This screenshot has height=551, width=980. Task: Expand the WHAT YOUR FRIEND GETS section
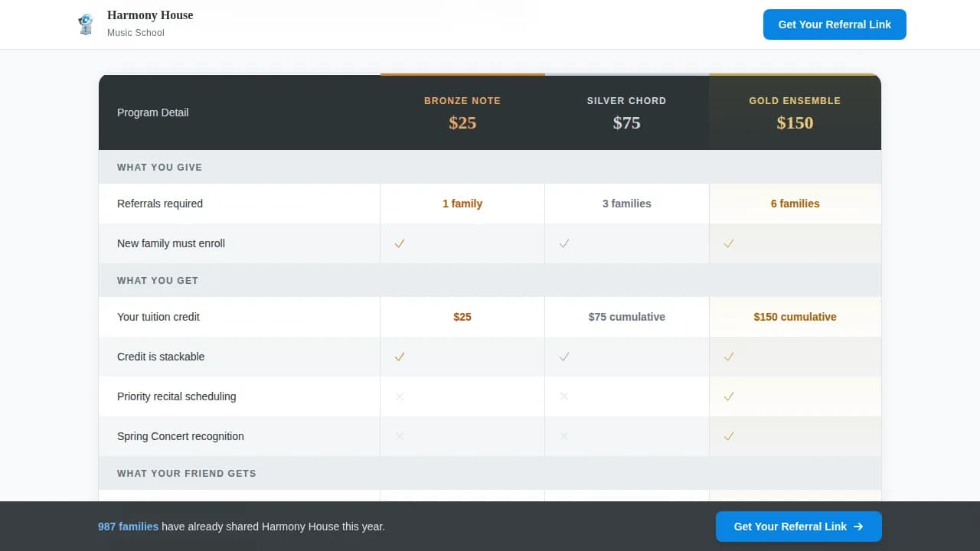point(186,473)
